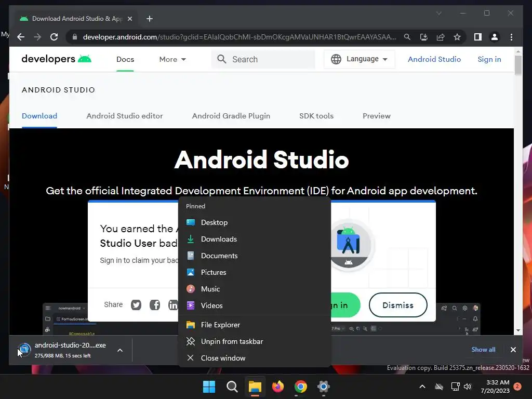Open the Language dropdown
Screen dimensions: 532x399
pyautogui.click(x=360, y=59)
